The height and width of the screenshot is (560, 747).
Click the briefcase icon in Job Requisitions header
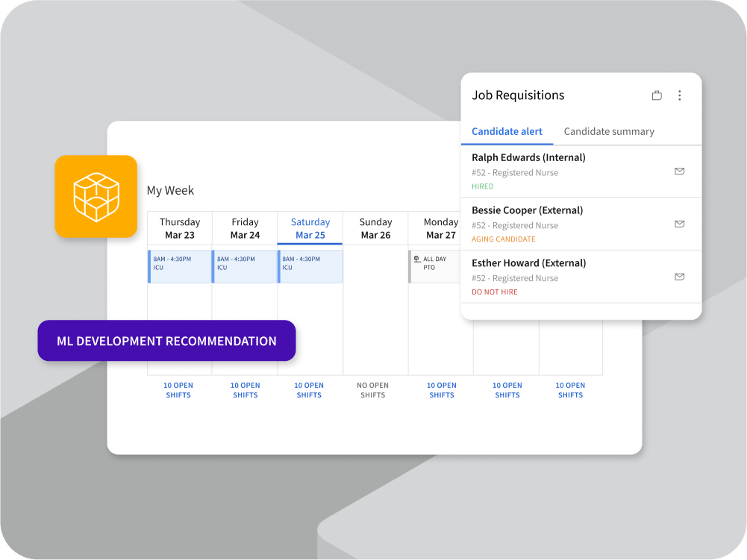pos(657,95)
